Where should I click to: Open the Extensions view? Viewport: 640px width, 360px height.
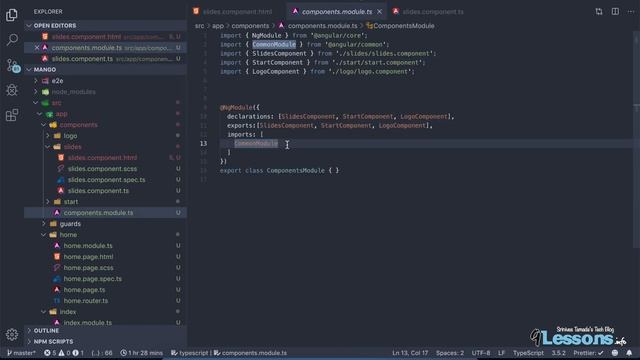12,115
